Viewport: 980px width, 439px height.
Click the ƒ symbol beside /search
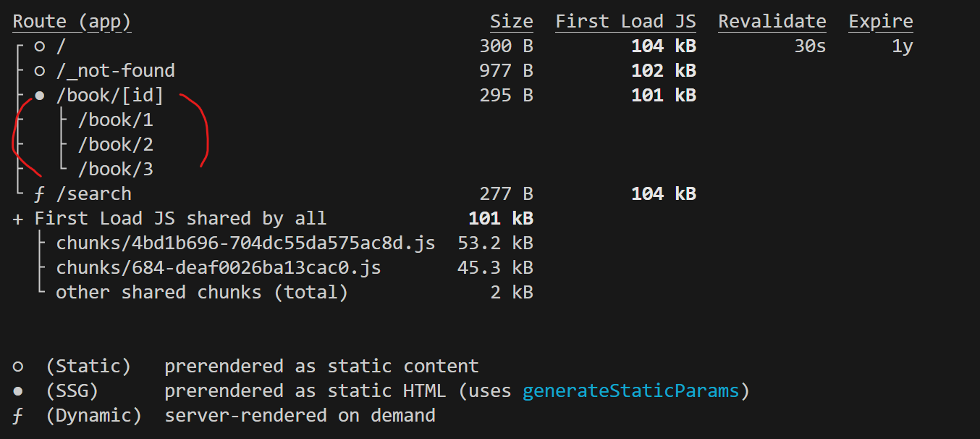(x=39, y=194)
